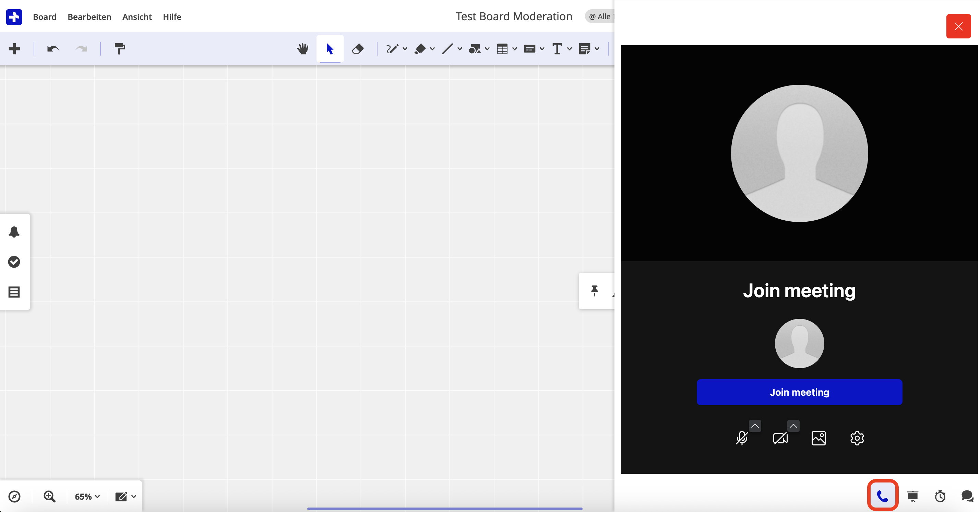The width and height of the screenshot is (980, 512).
Task: Select the Pen drawing tool
Action: click(x=393, y=49)
